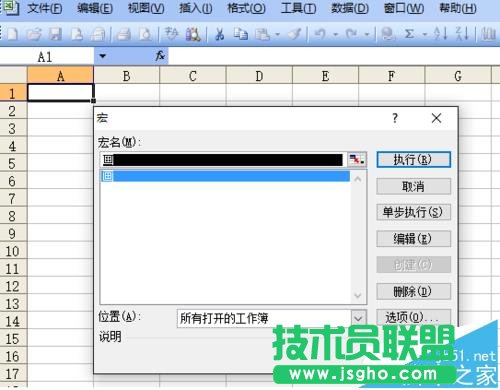Open the 帮助(H) menu

click(458, 8)
